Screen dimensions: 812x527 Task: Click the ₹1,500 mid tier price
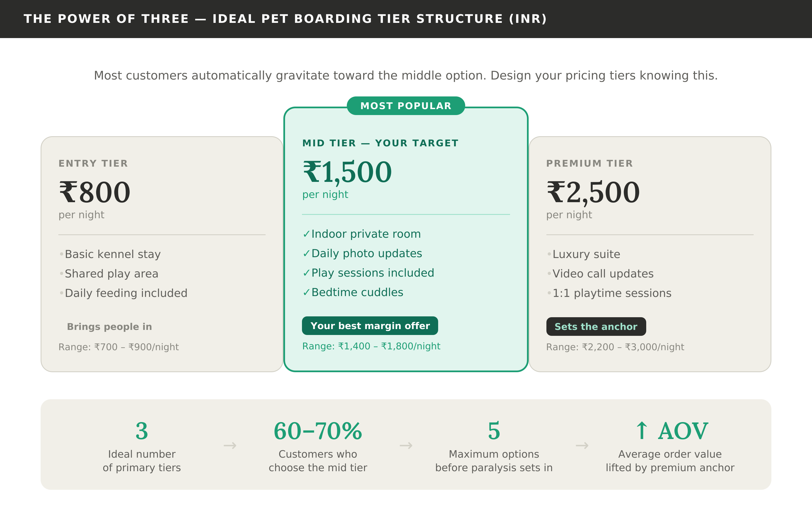click(x=347, y=172)
